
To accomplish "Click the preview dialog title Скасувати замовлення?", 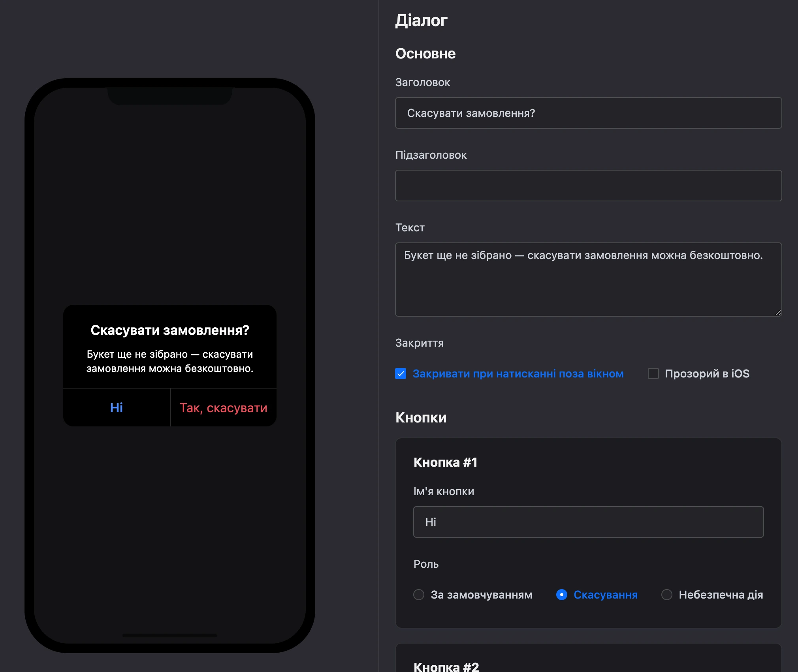I will tap(170, 330).
